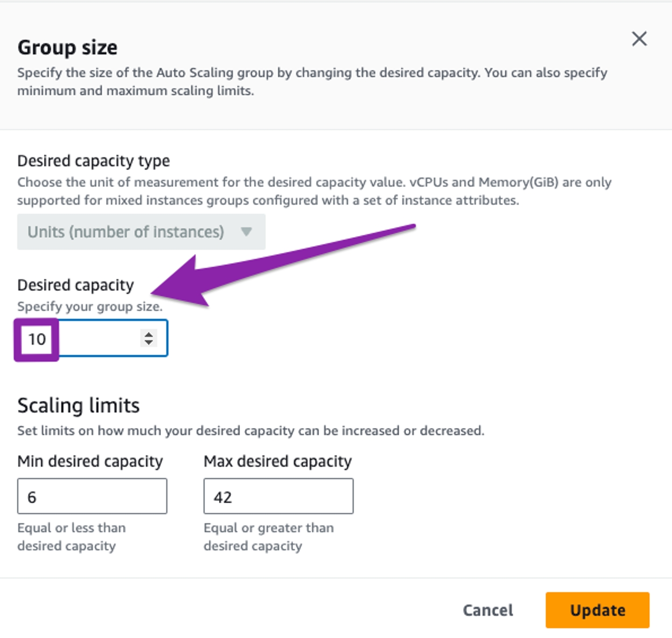Close the Group size dialog
Viewport: 672px width, 638px height.
tap(639, 39)
